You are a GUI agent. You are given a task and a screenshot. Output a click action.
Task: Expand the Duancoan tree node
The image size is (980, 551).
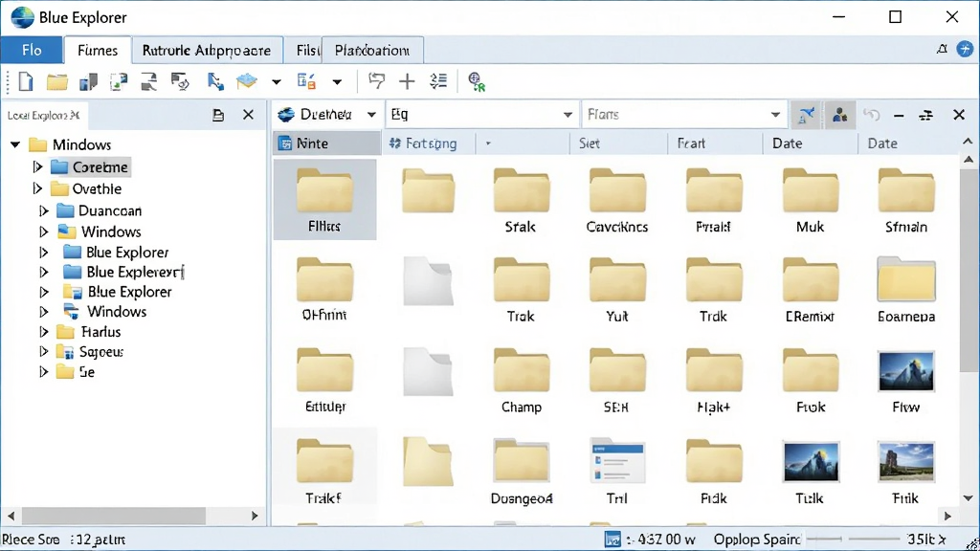(x=44, y=211)
